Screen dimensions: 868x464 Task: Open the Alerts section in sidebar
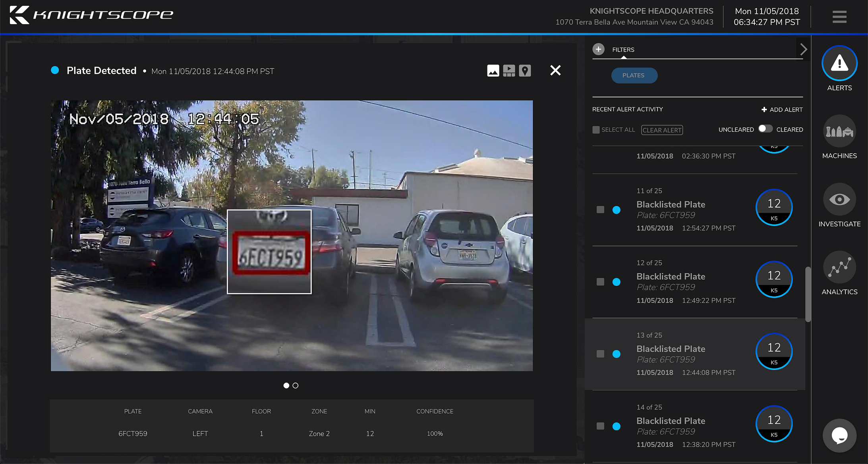click(839, 64)
